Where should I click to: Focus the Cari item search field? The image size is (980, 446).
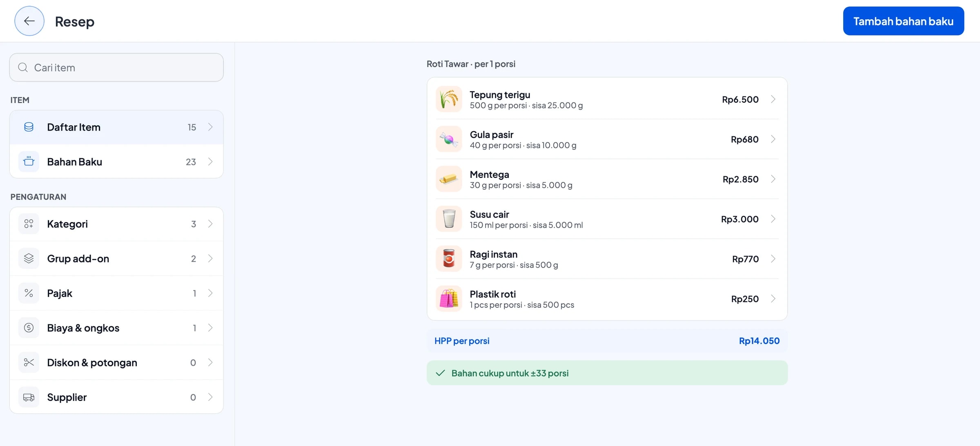(116, 67)
